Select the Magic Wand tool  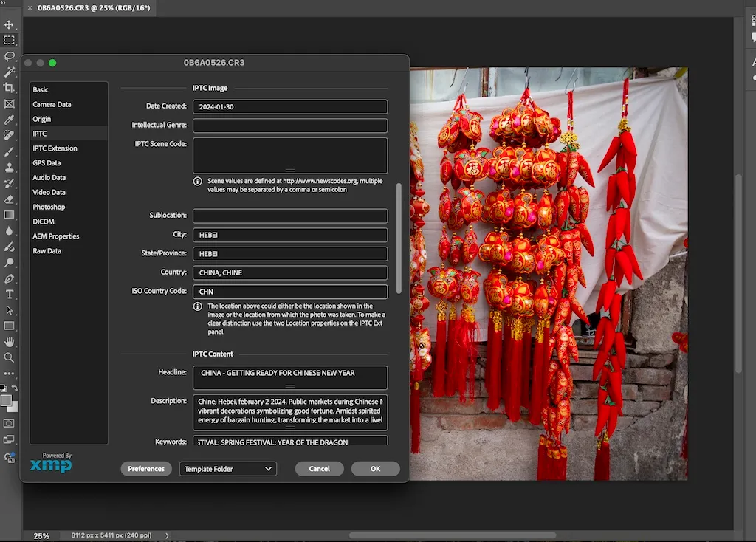[x=9, y=72]
